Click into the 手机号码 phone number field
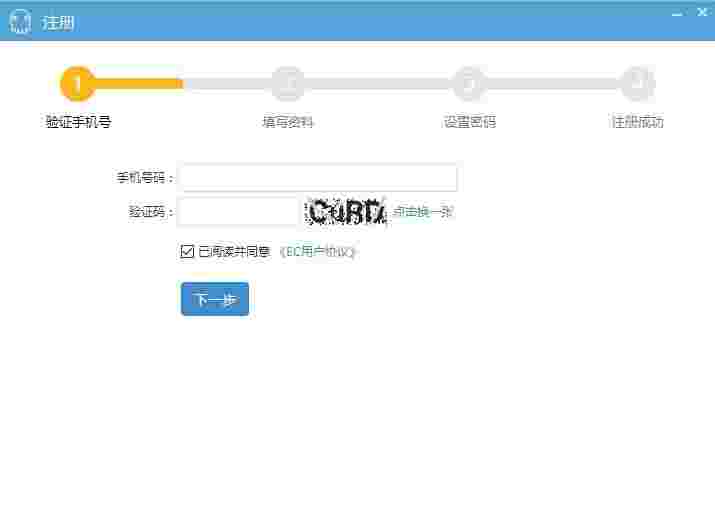 pos(318,177)
